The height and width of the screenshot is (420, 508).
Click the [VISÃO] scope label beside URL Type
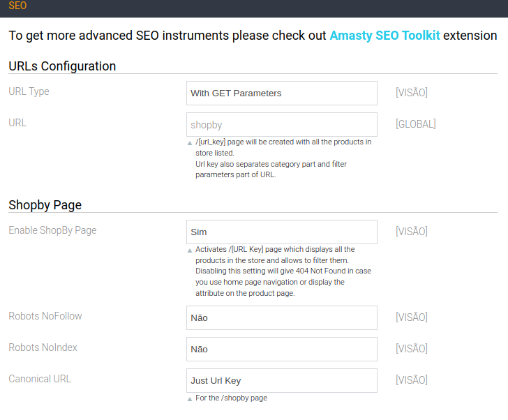coord(411,93)
